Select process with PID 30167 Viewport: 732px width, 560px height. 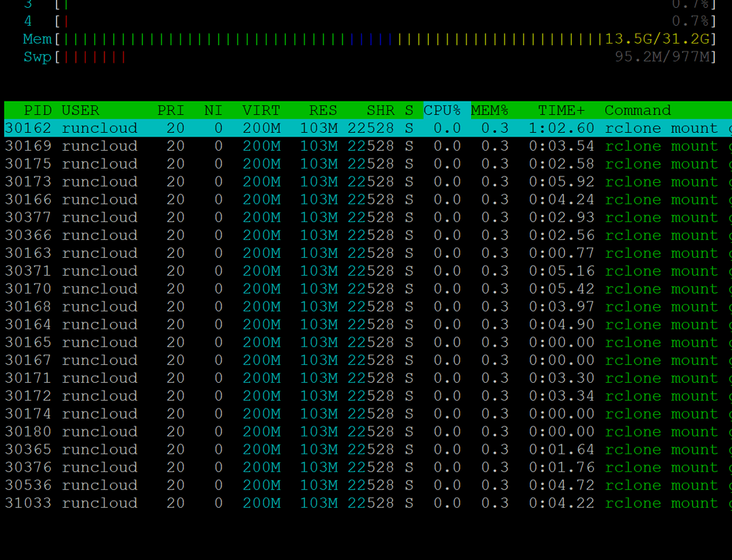coord(368,360)
